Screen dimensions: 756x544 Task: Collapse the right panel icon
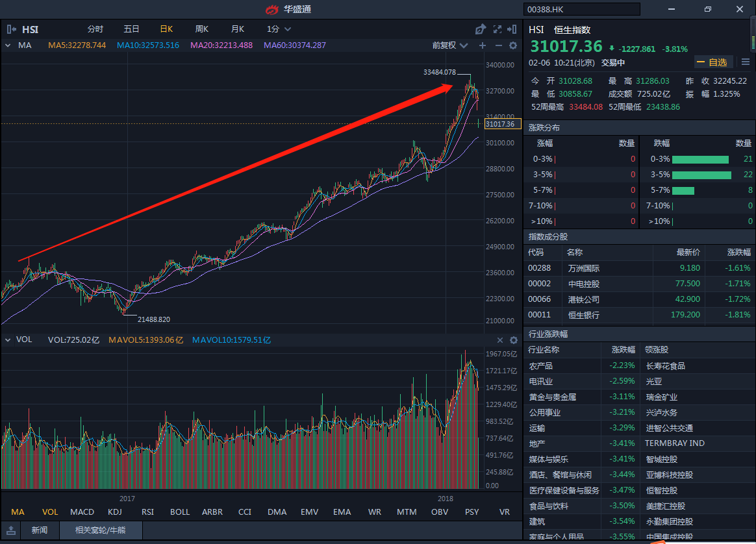tap(512, 29)
